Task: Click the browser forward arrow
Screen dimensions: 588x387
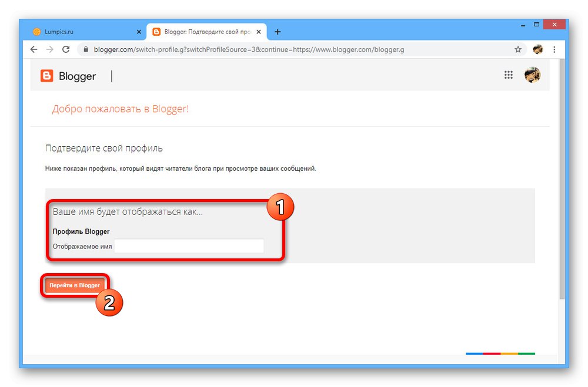Action: (49, 49)
